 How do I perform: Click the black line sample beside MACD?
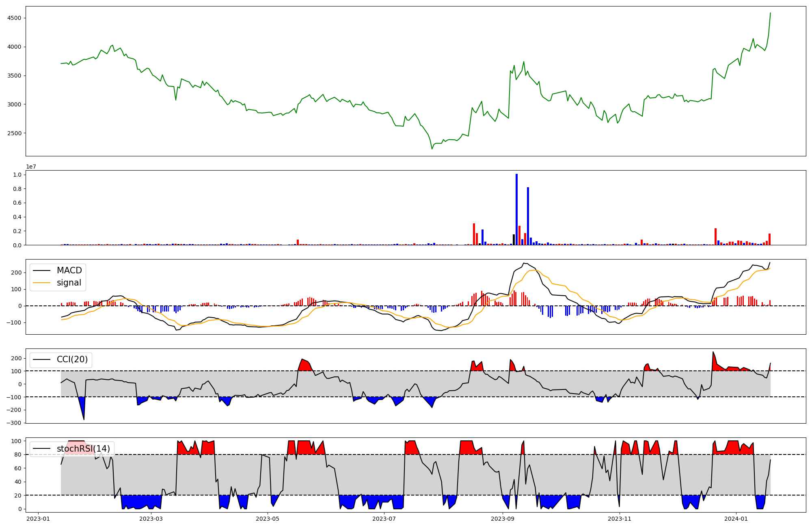41,271
